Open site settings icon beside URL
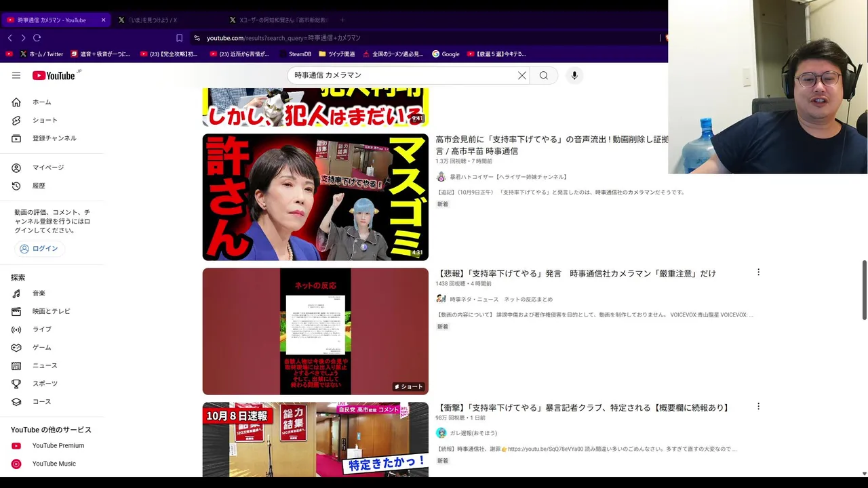 pyautogui.click(x=197, y=38)
